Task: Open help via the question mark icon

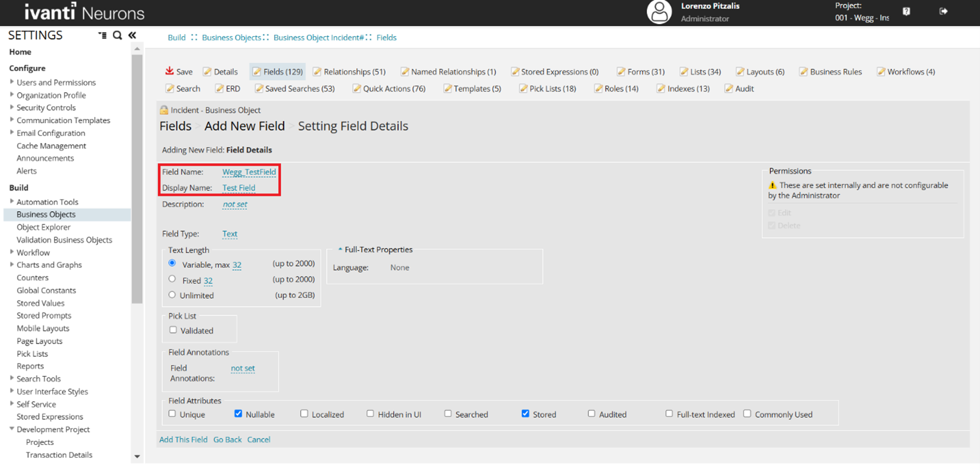Action: (x=906, y=11)
